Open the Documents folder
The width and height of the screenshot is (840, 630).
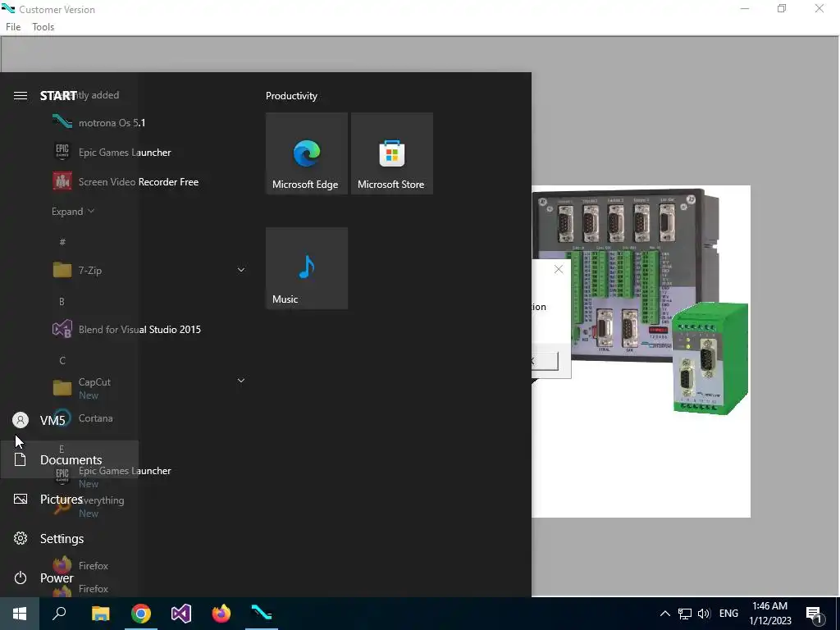coord(70,459)
